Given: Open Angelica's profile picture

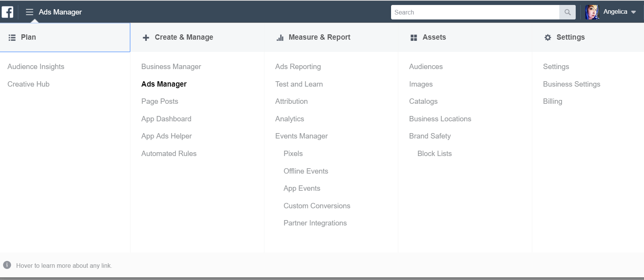Looking at the screenshot, I should tap(592, 12).
